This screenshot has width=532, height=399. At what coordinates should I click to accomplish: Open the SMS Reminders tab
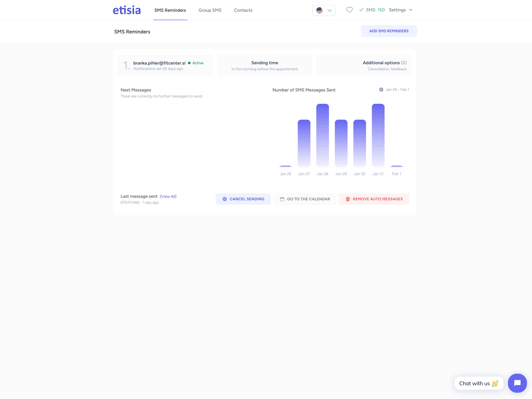pos(170,10)
